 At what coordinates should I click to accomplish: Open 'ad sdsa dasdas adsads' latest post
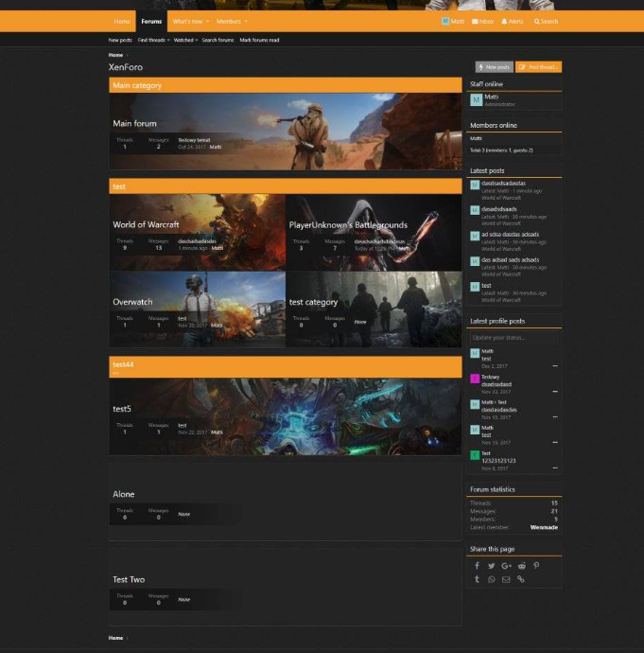pyautogui.click(x=510, y=235)
